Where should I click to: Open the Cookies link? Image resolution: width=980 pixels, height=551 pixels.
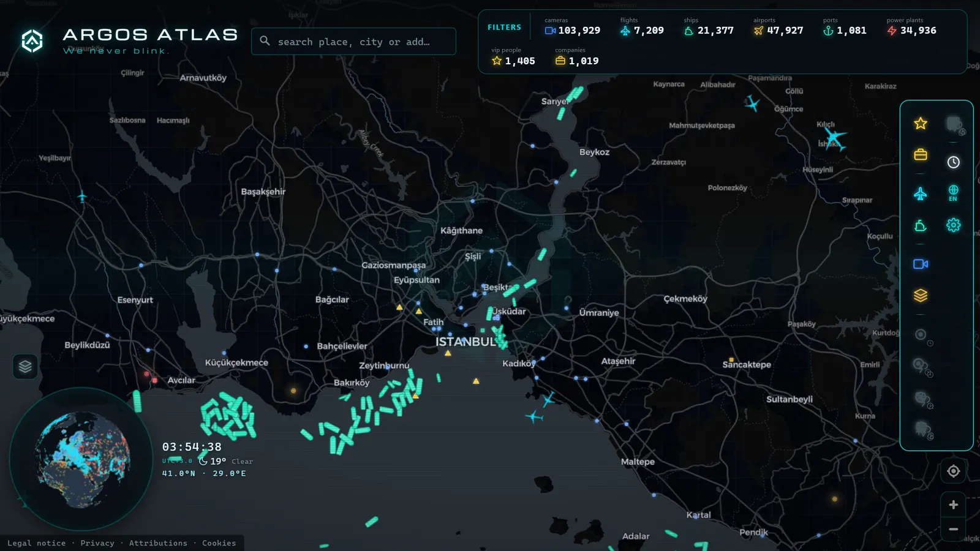219,543
